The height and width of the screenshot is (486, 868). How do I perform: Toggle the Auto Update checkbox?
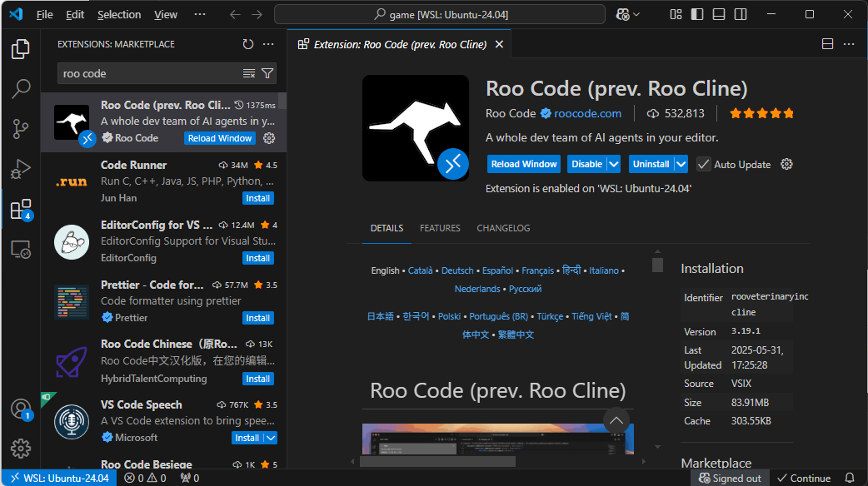pyautogui.click(x=704, y=164)
